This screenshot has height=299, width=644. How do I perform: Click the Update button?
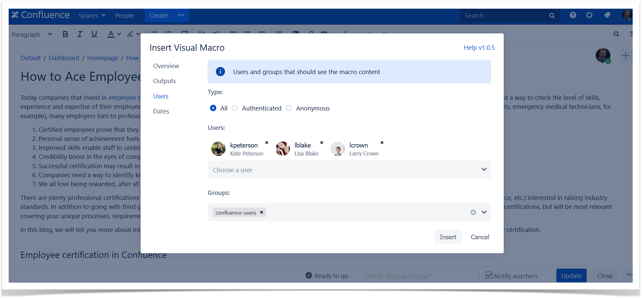click(571, 276)
